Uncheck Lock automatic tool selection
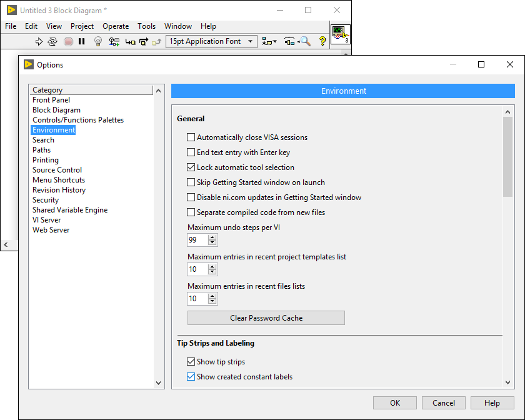The width and height of the screenshot is (525, 420). [x=191, y=167]
